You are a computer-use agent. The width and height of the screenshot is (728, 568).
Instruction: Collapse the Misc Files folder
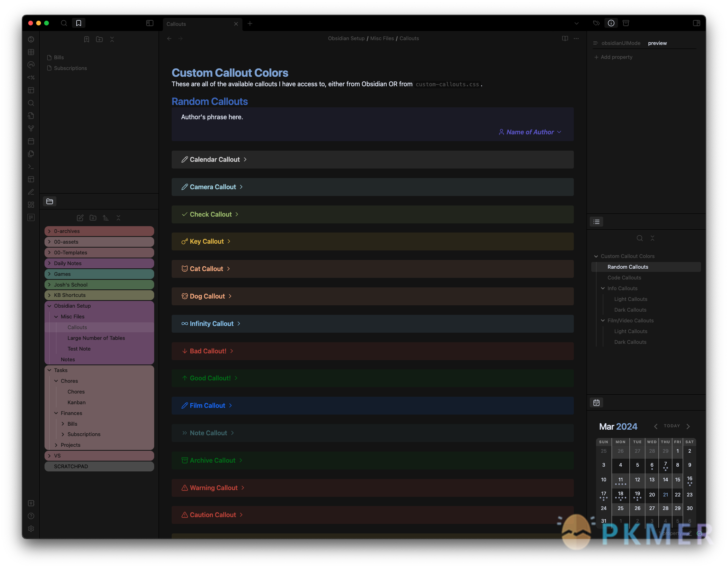pyautogui.click(x=99, y=317)
